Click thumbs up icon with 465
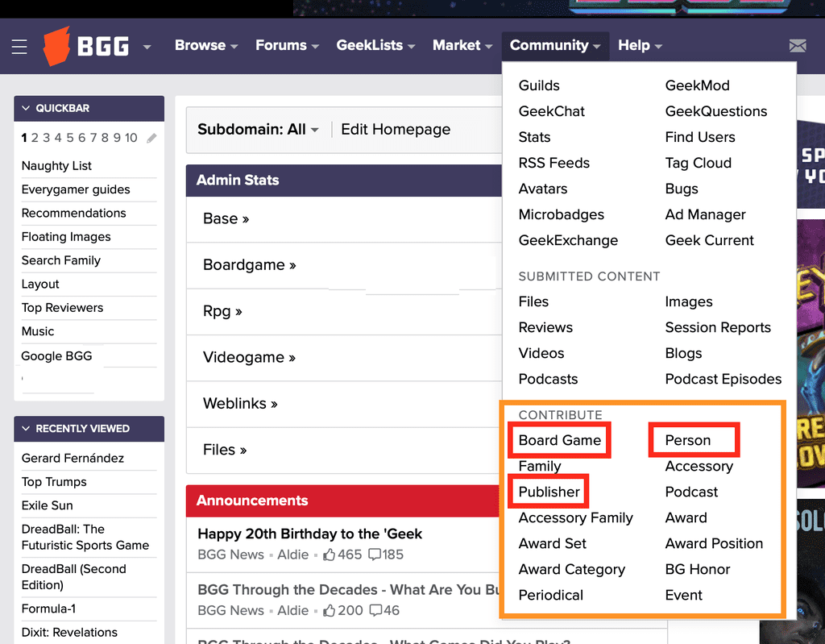This screenshot has width=825, height=644. 330,555
